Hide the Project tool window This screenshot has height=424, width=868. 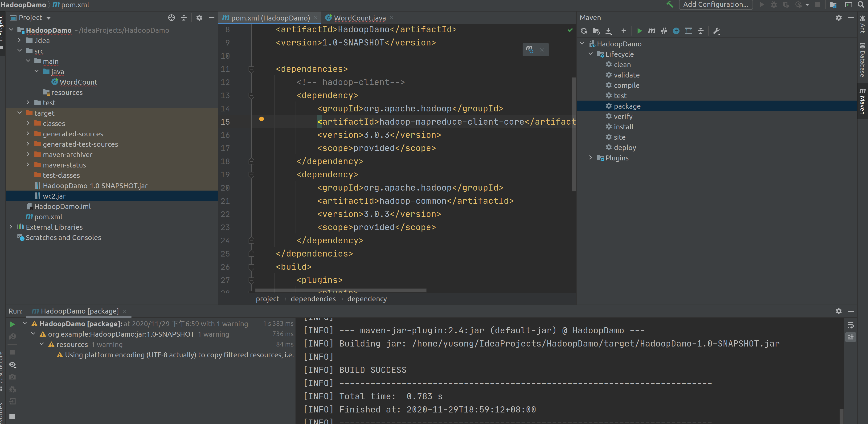point(211,17)
